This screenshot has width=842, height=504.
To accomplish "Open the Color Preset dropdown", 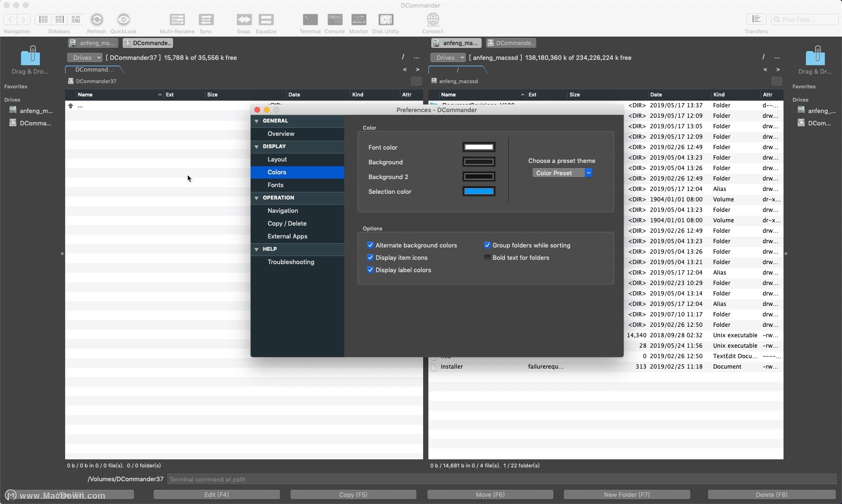I will pos(562,173).
